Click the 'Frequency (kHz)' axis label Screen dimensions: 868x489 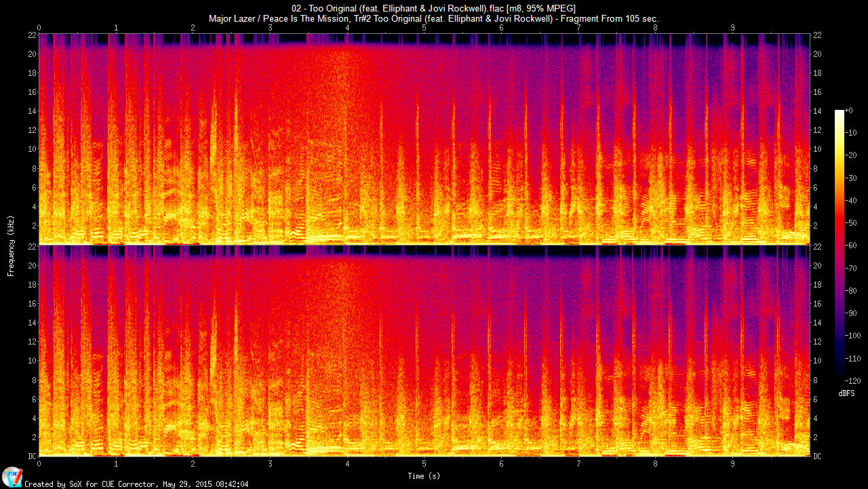[x=11, y=244]
